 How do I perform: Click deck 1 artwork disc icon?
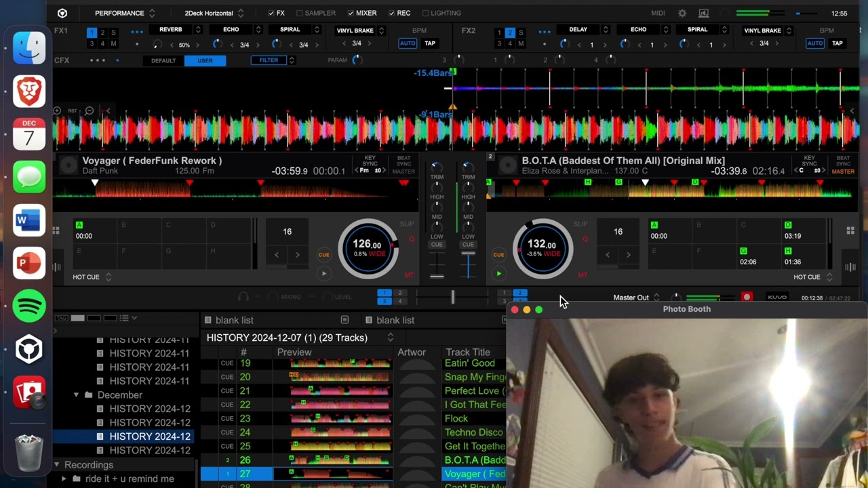point(68,165)
